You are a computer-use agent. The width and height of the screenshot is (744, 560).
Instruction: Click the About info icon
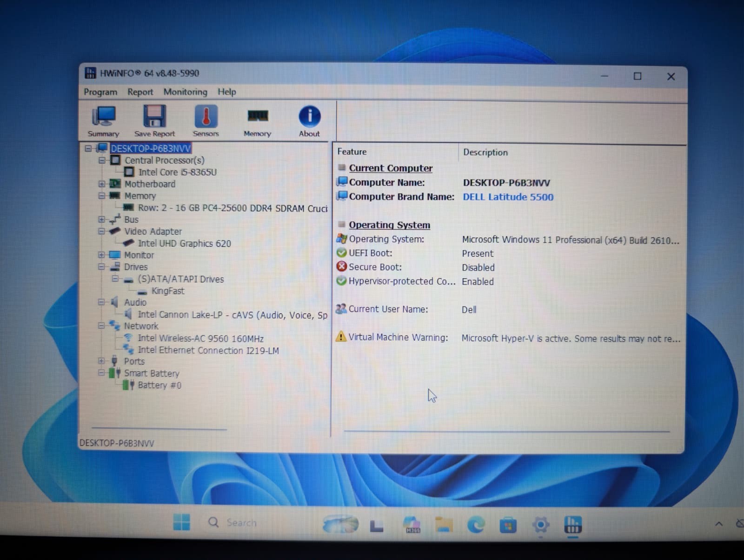pos(309,116)
